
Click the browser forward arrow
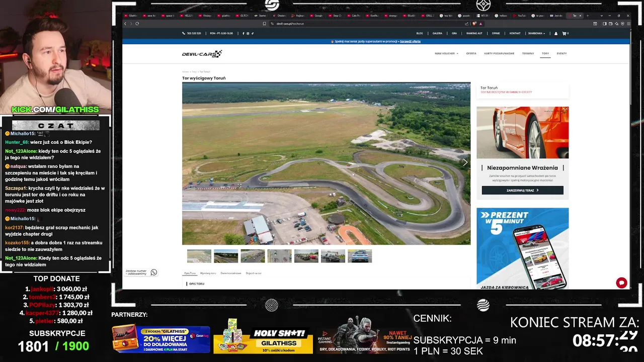coord(131,24)
